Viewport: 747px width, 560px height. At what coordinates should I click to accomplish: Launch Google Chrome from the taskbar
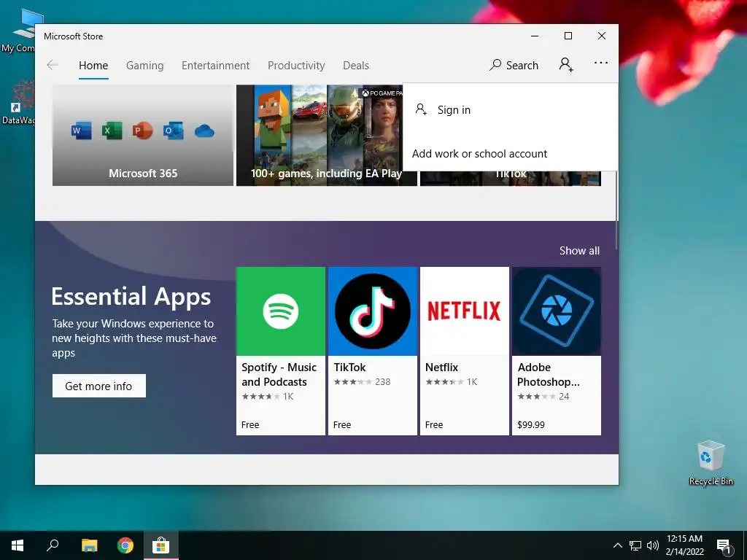pyautogui.click(x=125, y=545)
